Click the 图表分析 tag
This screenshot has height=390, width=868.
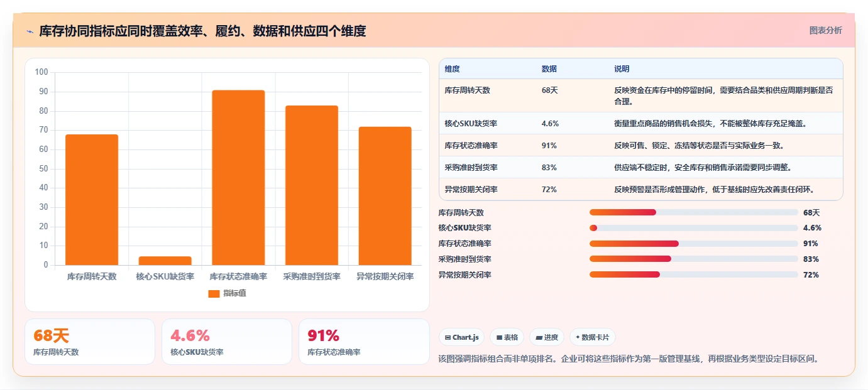[x=825, y=30]
